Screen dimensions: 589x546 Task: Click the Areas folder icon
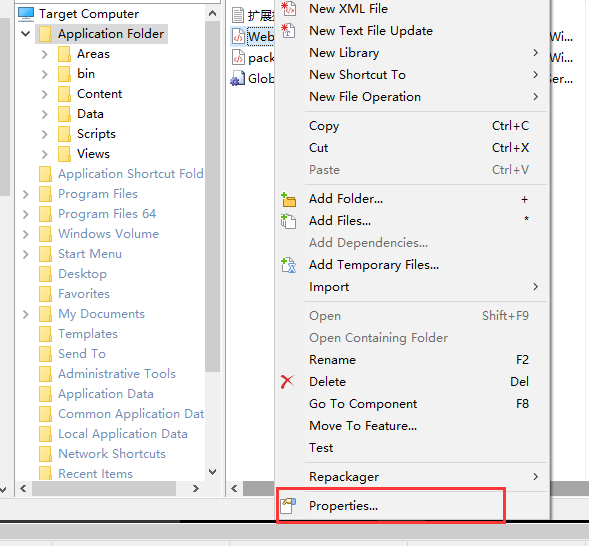click(65, 54)
